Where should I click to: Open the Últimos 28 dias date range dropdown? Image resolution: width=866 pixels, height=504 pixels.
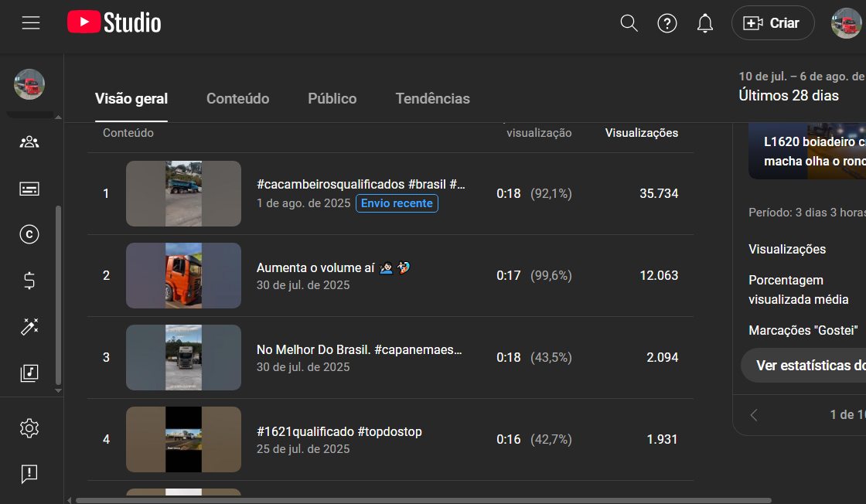[x=802, y=87]
